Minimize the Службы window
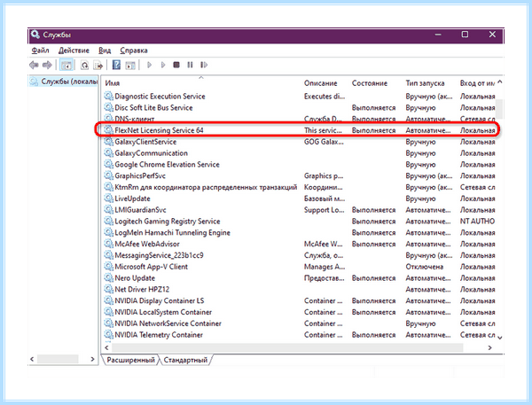This screenshot has width=532, height=405. 438,35
